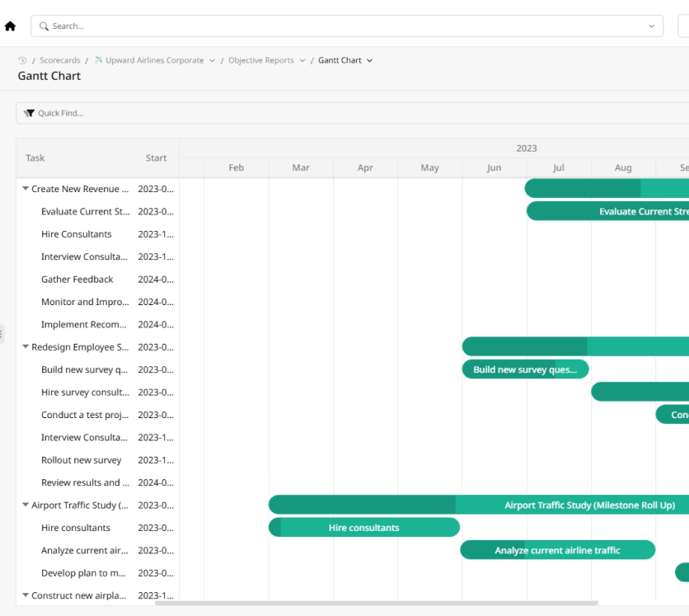Select the Evaluate Current St... task row
Screen dimensions: 689x616
97,211
